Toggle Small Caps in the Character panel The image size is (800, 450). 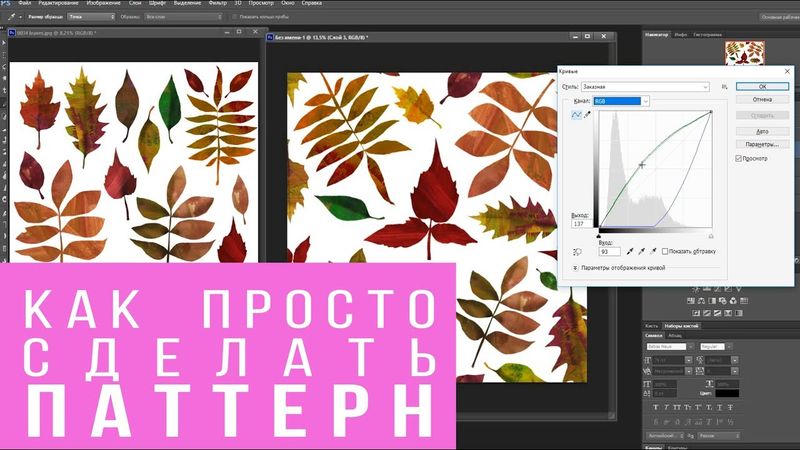687,407
